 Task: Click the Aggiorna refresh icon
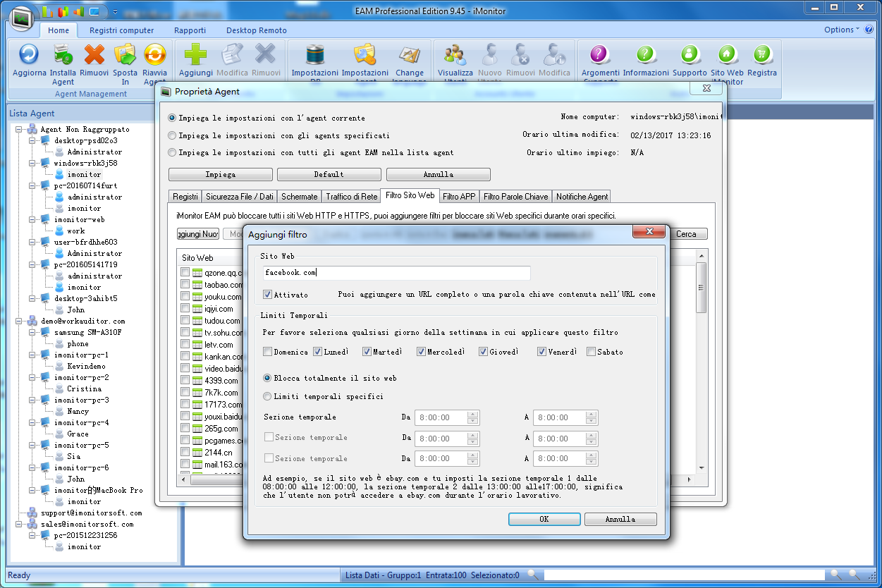(29, 55)
